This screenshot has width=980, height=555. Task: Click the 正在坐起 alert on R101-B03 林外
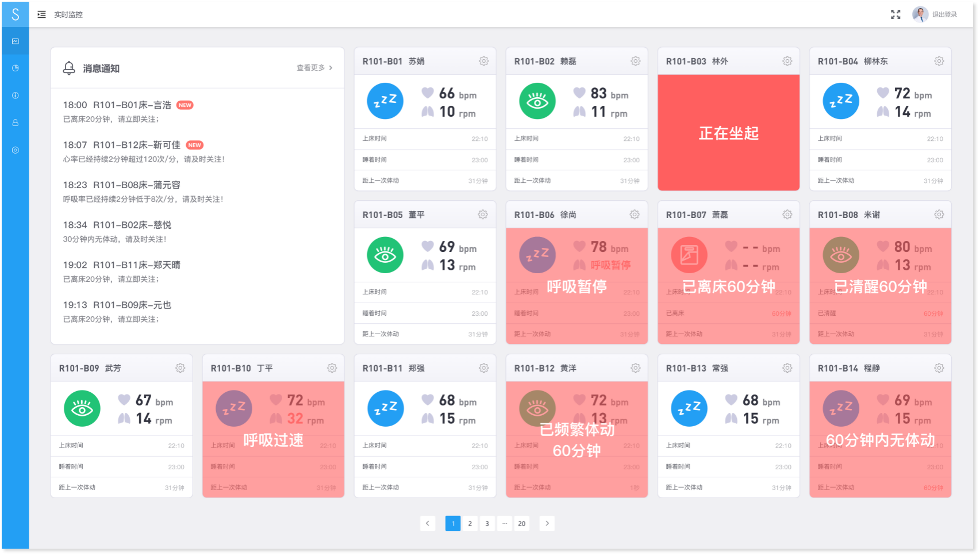point(728,133)
